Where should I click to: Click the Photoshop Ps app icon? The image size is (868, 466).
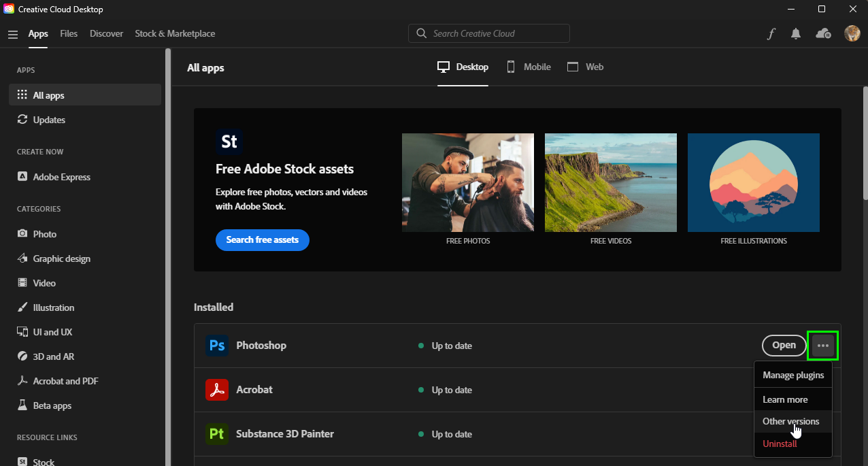coord(216,345)
